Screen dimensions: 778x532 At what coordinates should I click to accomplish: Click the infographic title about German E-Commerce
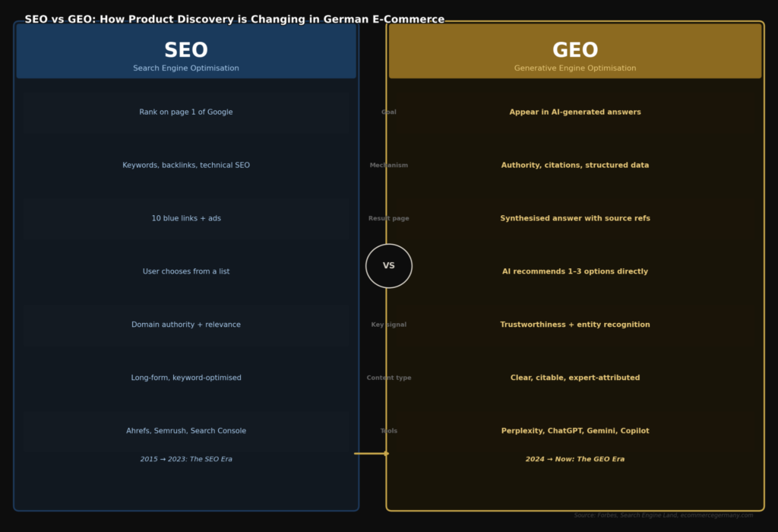[x=235, y=20]
